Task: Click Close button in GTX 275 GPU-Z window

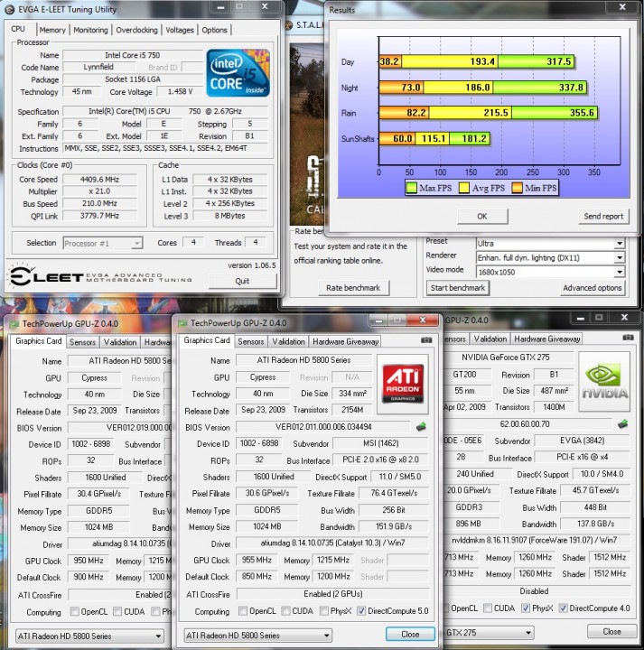Action: (611, 631)
